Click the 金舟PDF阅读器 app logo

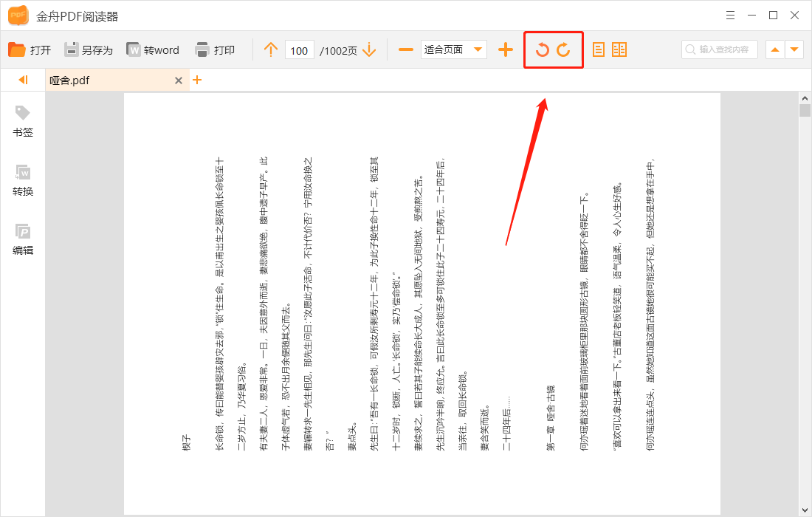tap(18, 16)
